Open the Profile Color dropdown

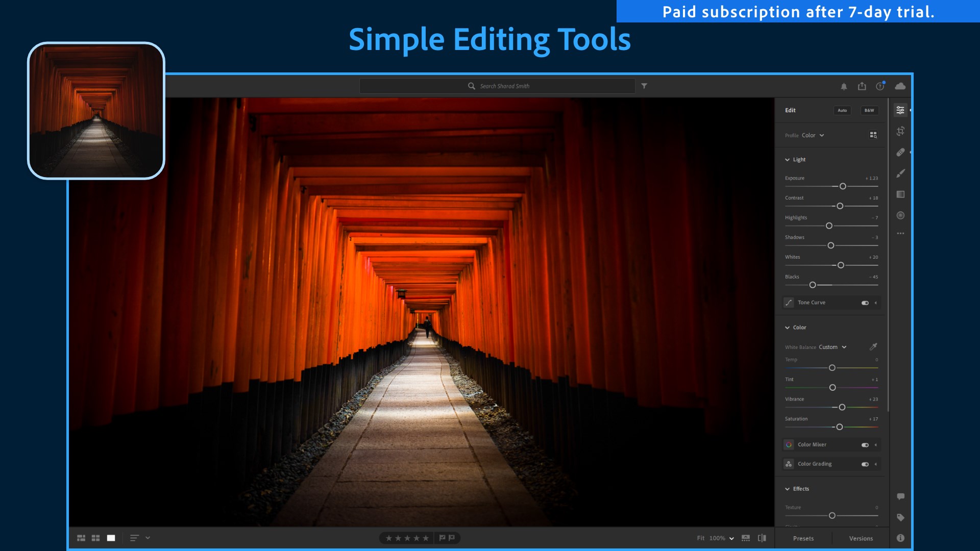[813, 136]
